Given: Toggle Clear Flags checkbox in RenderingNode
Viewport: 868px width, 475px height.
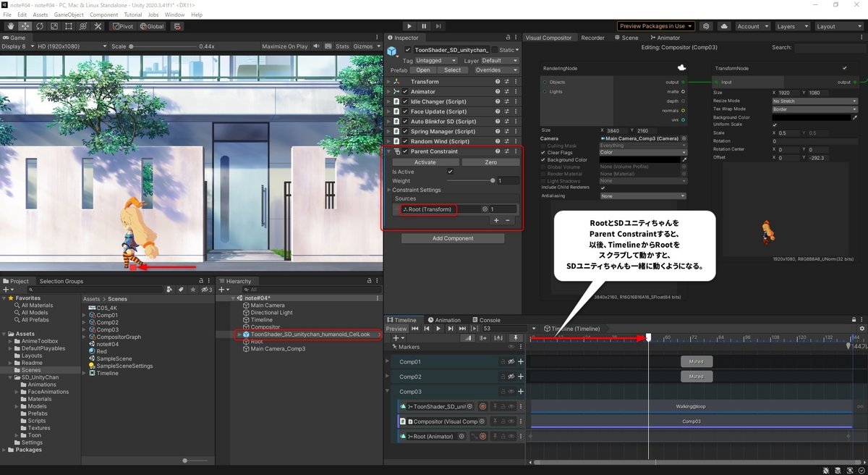Looking at the screenshot, I should pyautogui.click(x=544, y=153).
